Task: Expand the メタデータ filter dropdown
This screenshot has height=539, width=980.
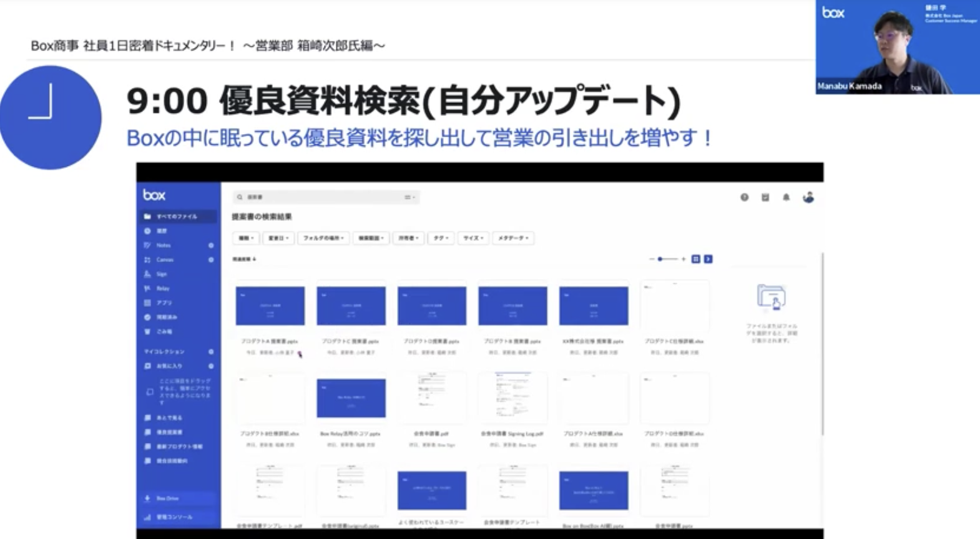Action: point(513,238)
